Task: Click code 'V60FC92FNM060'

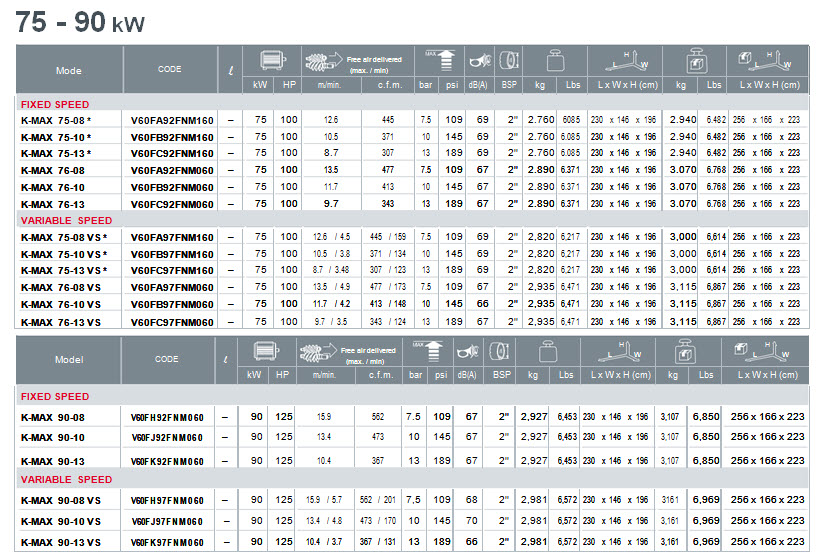Action: point(172,204)
